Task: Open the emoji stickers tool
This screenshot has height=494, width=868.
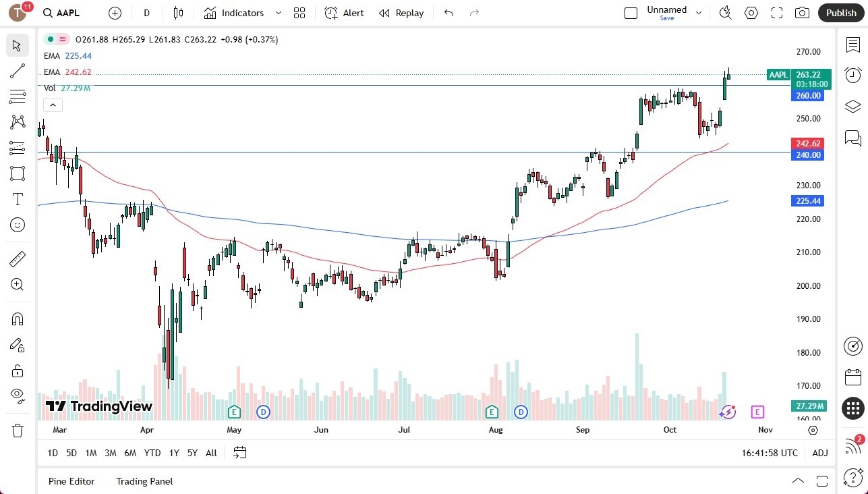Action: point(17,225)
